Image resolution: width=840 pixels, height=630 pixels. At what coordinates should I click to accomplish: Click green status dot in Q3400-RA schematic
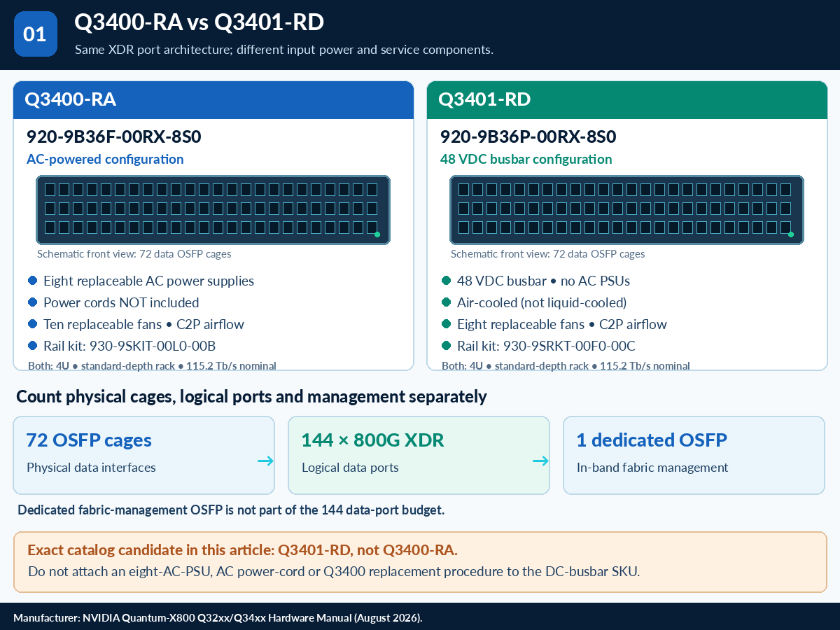pyautogui.click(x=377, y=234)
